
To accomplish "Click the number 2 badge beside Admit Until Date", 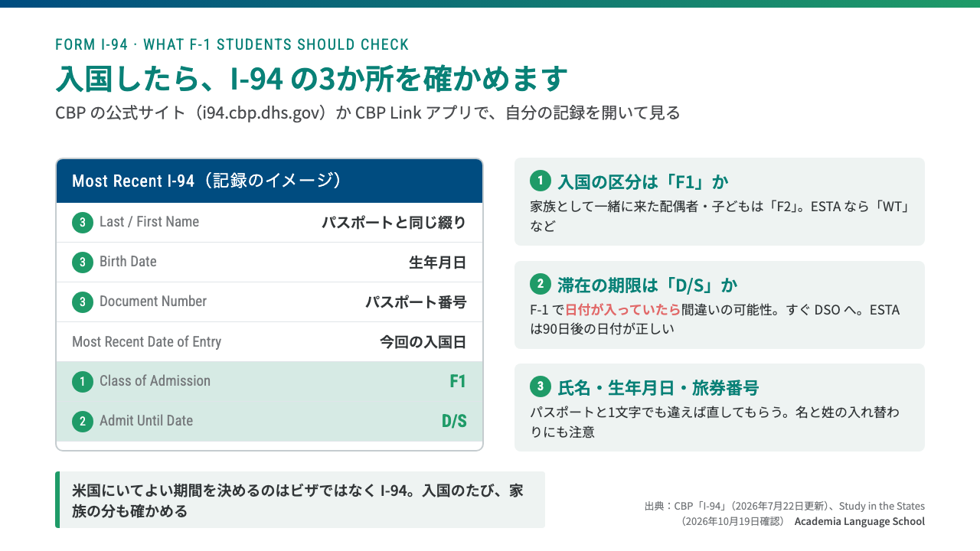I will tap(83, 422).
